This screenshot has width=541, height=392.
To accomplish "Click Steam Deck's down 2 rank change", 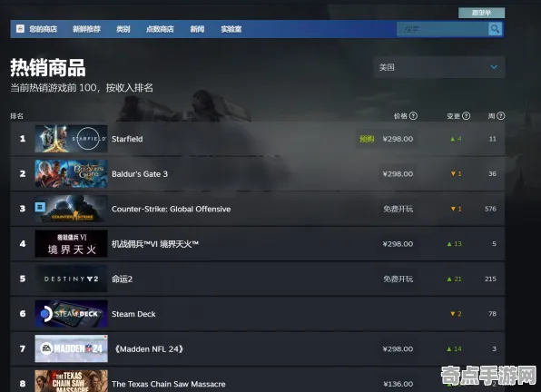I will pyautogui.click(x=456, y=314).
